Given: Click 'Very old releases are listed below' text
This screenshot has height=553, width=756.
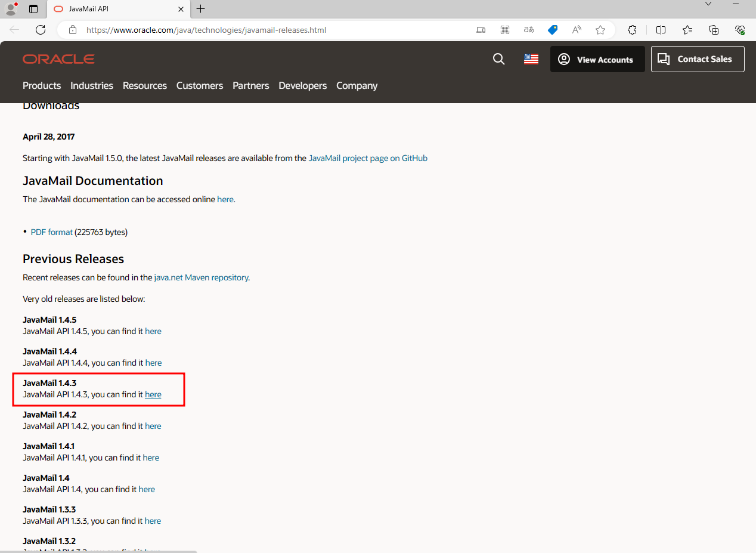Looking at the screenshot, I should pos(84,299).
